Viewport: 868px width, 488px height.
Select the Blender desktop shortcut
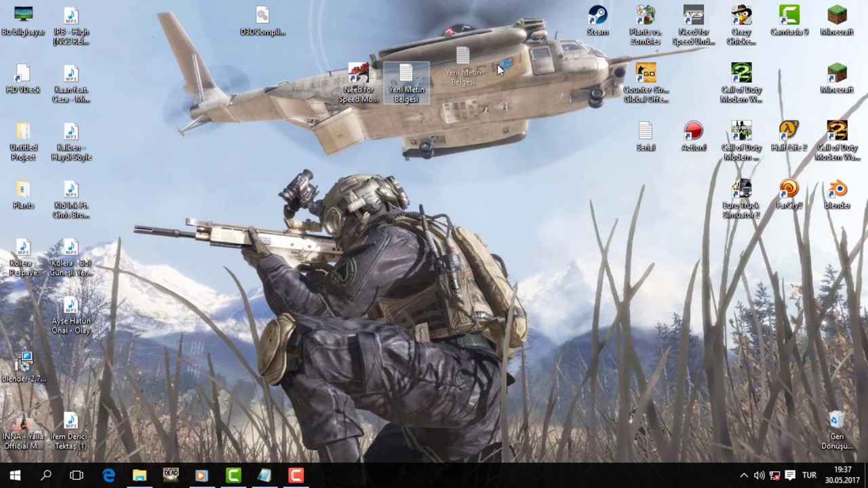[837, 195]
